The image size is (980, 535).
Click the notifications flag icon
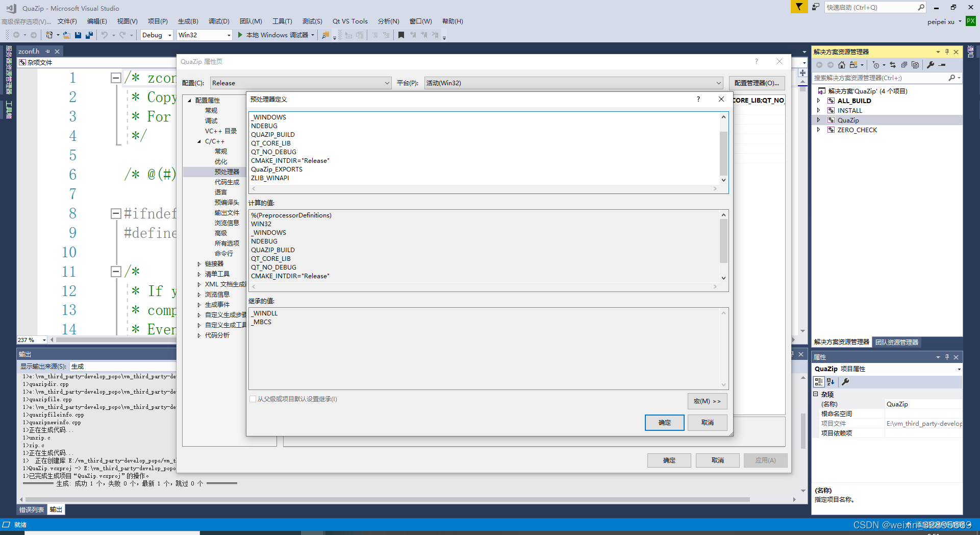click(x=799, y=7)
